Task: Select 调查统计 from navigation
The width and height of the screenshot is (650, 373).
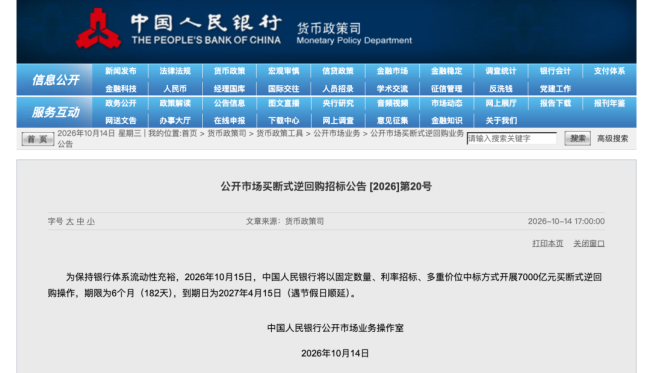Action: [x=501, y=71]
